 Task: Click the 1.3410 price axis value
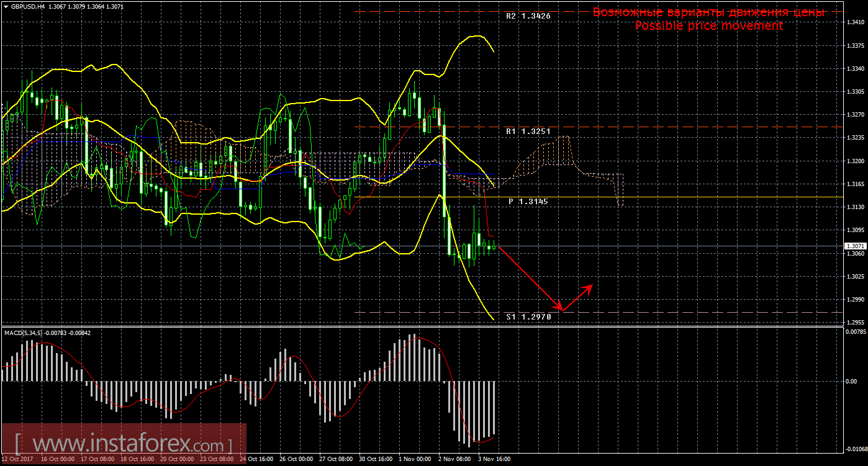(855, 22)
